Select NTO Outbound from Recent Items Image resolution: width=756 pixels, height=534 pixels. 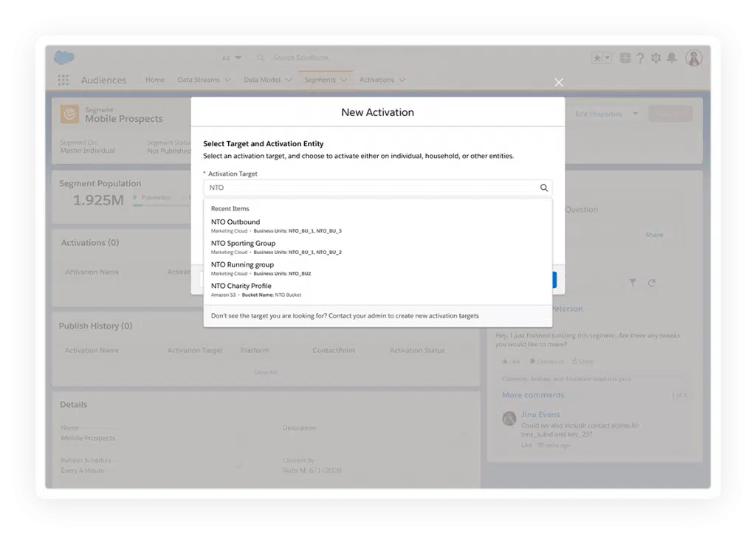(377, 226)
